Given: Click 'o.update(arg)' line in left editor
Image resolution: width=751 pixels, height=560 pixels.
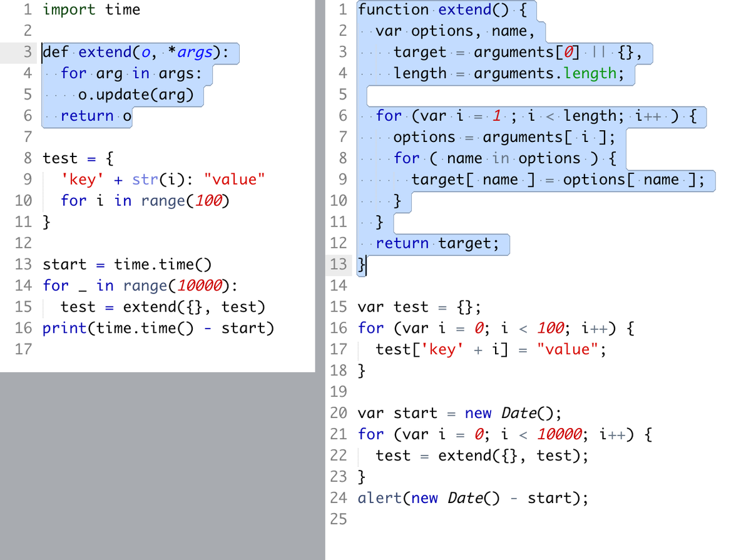Looking at the screenshot, I should (136, 94).
